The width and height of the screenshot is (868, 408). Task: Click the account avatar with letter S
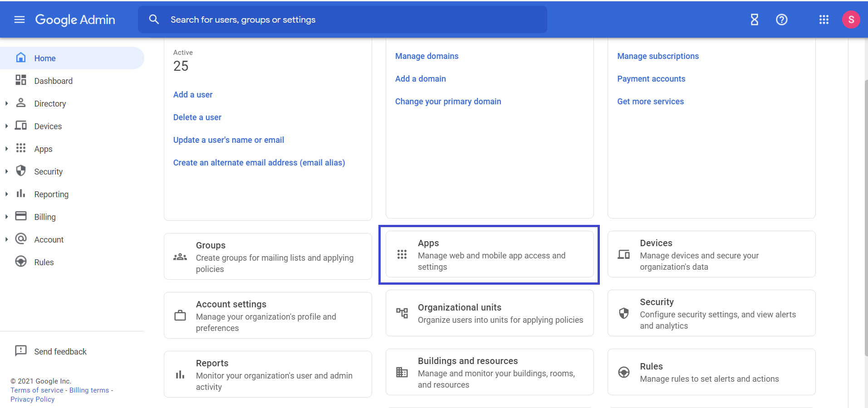tap(851, 19)
